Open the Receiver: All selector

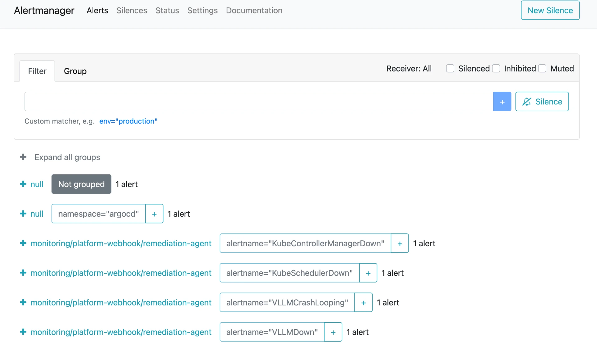[x=409, y=69]
